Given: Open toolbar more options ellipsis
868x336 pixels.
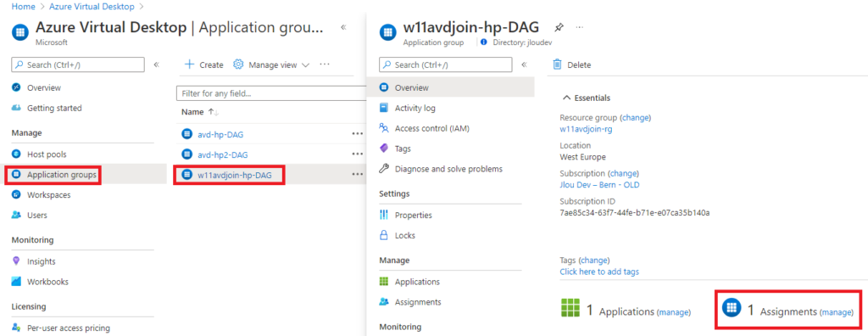Looking at the screenshot, I should pyautogui.click(x=325, y=64).
